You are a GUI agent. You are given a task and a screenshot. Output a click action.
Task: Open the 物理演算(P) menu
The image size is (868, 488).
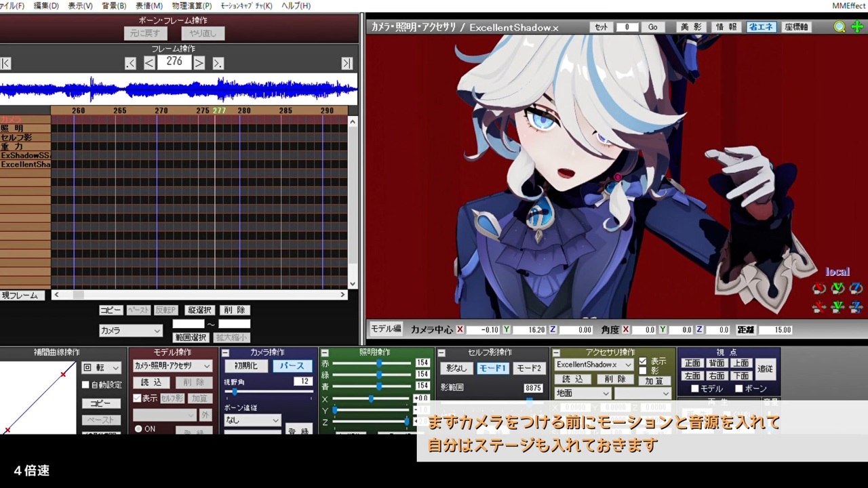192,5
